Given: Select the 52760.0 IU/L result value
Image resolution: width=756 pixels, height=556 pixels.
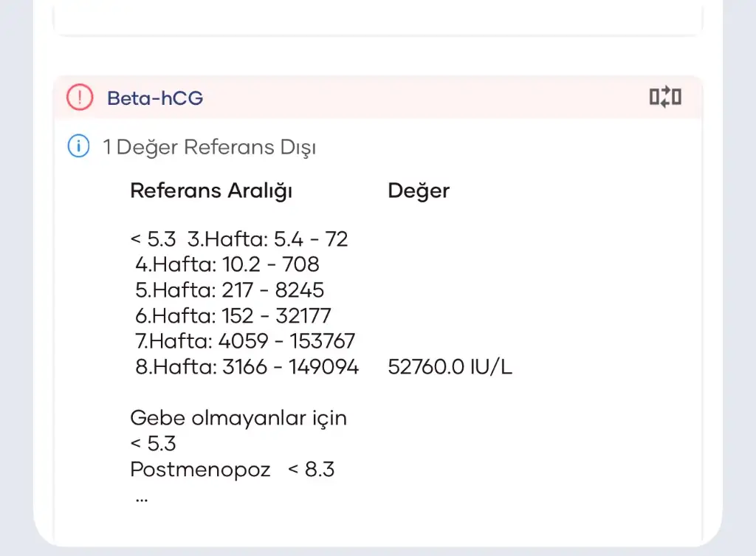Looking at the screenshot, I should [x=450, y=367].
